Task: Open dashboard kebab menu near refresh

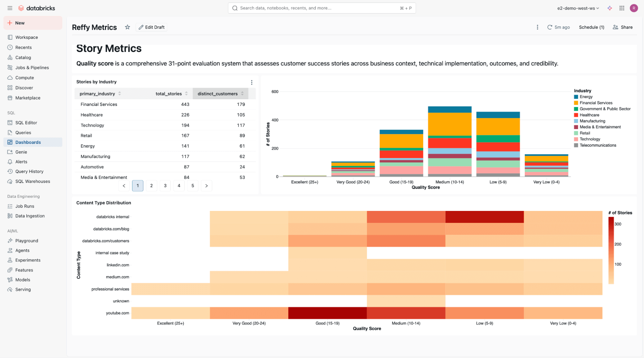Action: [537, 27]
